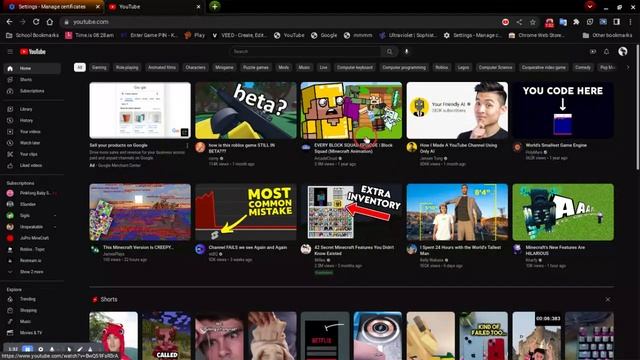Viewport: 640px width, 360px height.
Task: Select the Computer Science filter chip
Action: click(x=496, y=67)
